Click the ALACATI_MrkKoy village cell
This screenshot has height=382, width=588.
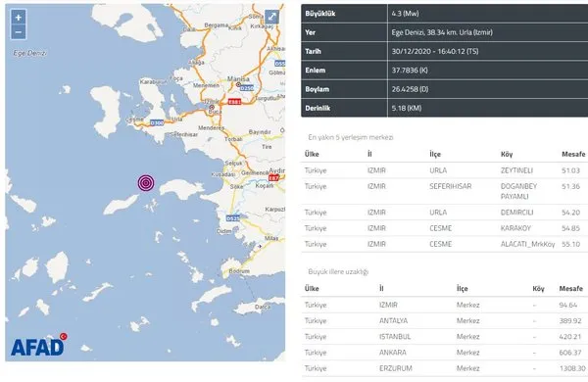527,244
